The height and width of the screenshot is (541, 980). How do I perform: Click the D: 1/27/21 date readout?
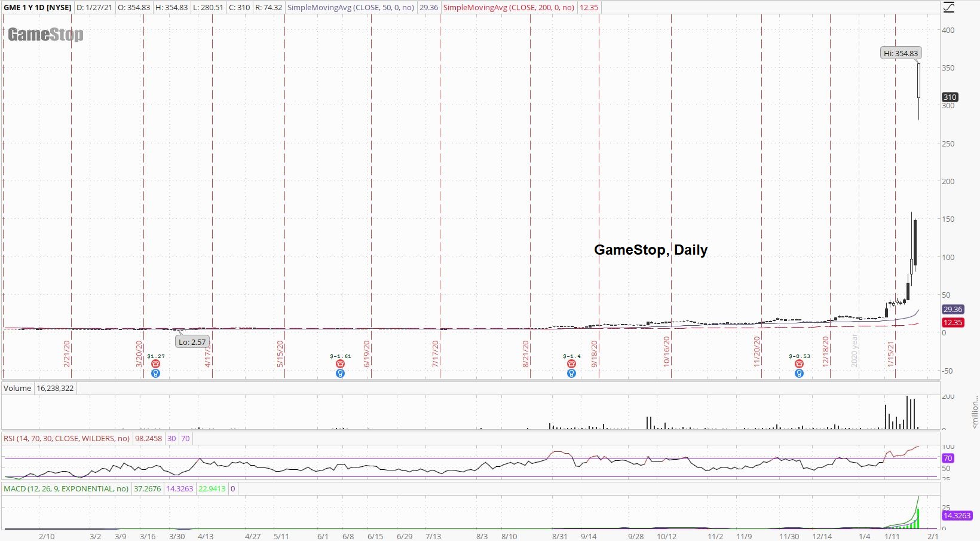coord(93,8)
